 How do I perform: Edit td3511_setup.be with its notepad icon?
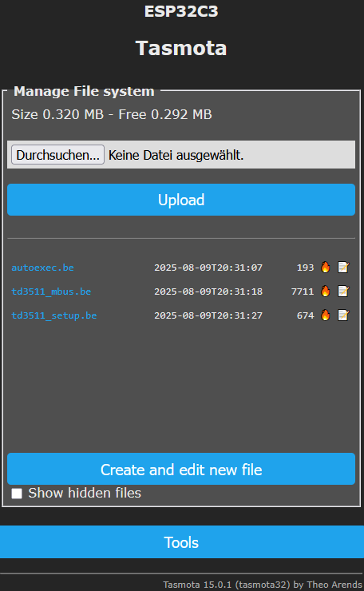tap(343, 315)
